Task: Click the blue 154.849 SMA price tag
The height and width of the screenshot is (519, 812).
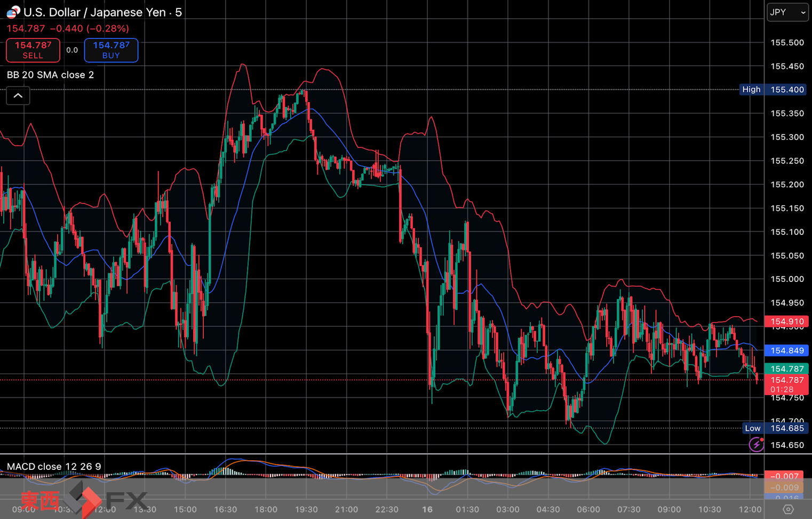Action: (x=787, y=351)
